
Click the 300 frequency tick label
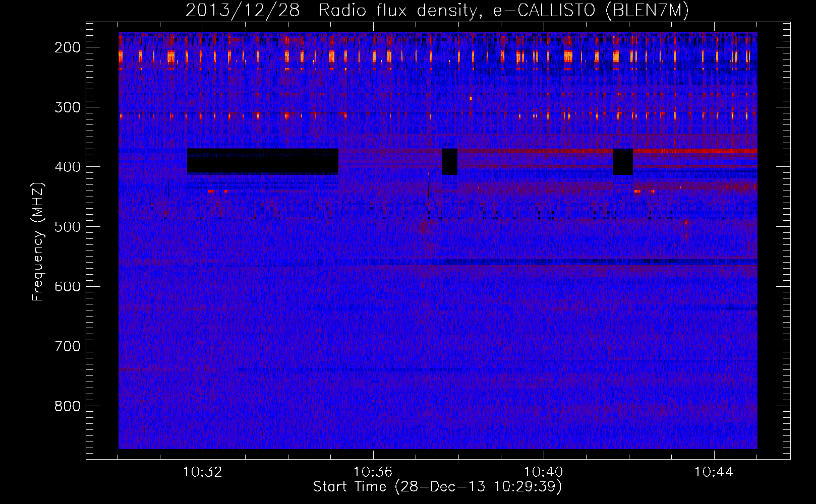point(67,107)
